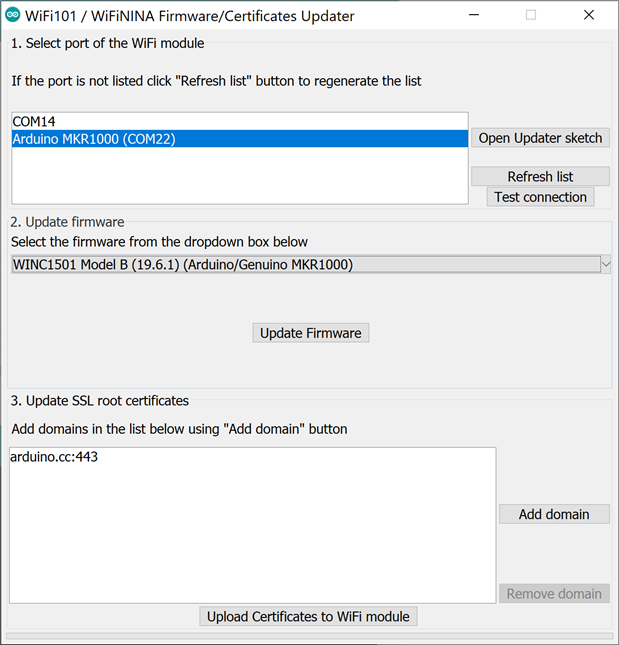Click Update Firmware button
The height and width of the screenshot is (645, 619).
310,333
